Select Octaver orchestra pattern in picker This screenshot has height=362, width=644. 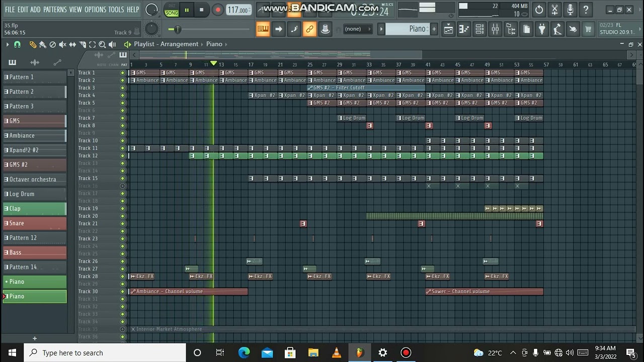pyautogui.click(x=35, y=179)
